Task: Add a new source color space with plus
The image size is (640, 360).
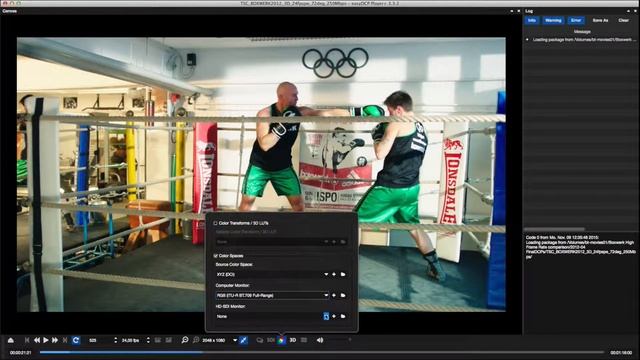Action: tap(334, 274)
